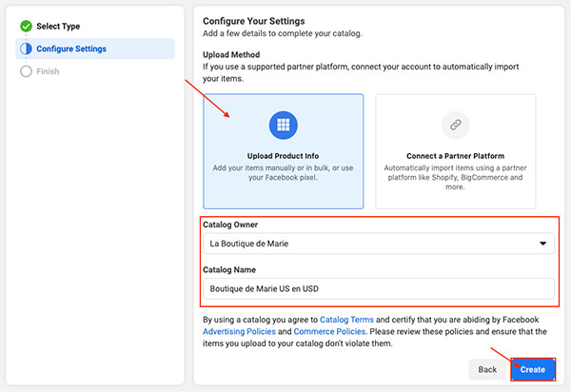Click the green checkmark beside Select Type
The image size is (571, 392).
coord(27,27)
